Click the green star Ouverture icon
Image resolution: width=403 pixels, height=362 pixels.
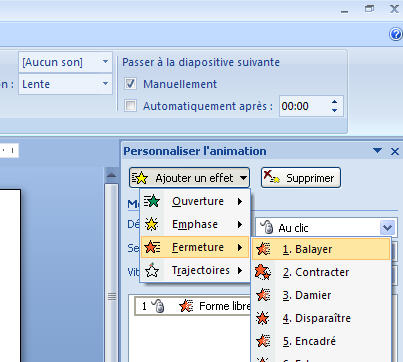(x=152, y=201)
